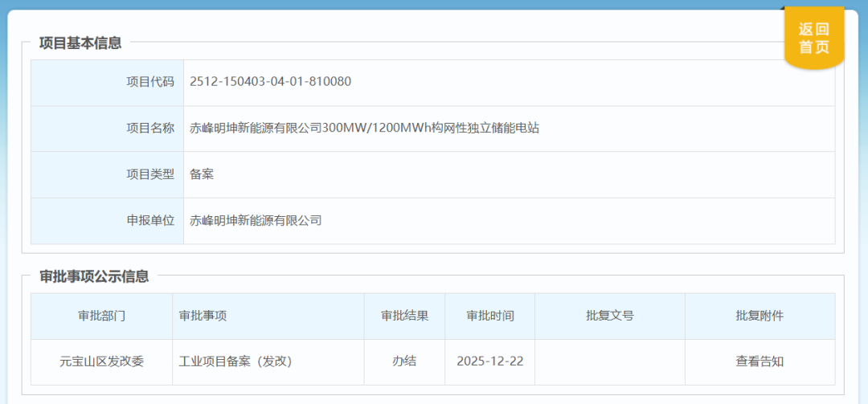Click the 项目类型 field label
The image size is (868, 404).
click(150, 173)
